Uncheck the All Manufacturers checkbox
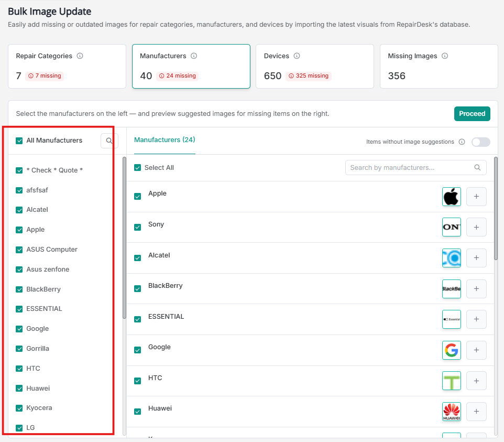 [19, 141]
